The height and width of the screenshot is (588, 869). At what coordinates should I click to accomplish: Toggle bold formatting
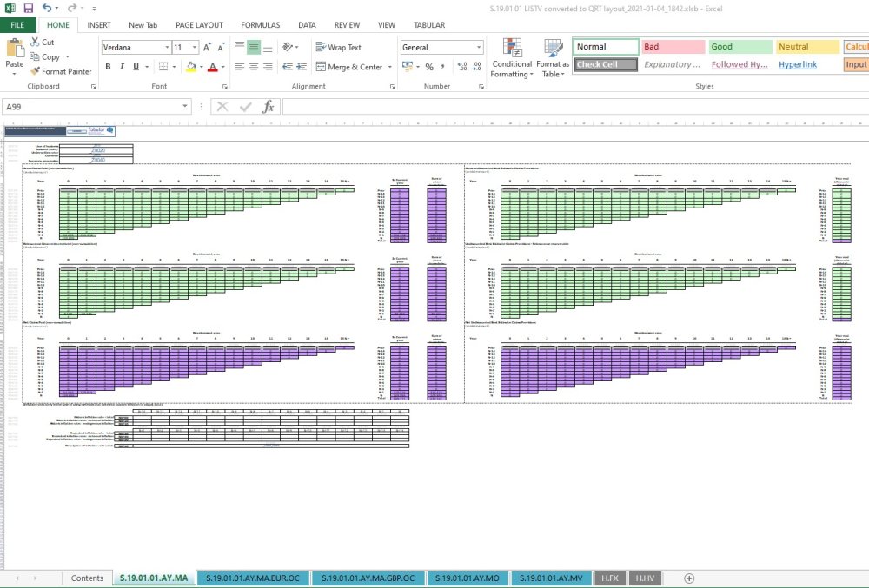tap(108, 66)
